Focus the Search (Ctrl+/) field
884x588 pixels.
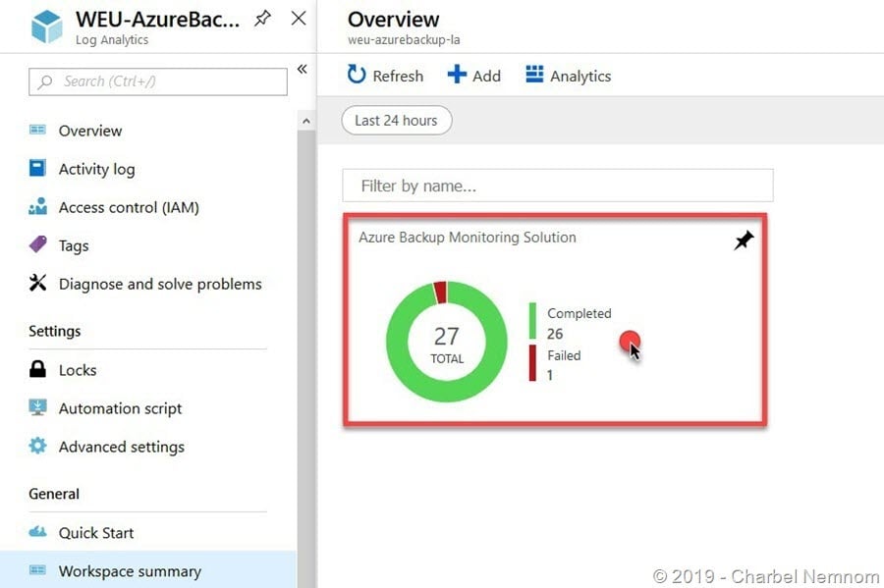pyautogui.click(x=158, y=81)
